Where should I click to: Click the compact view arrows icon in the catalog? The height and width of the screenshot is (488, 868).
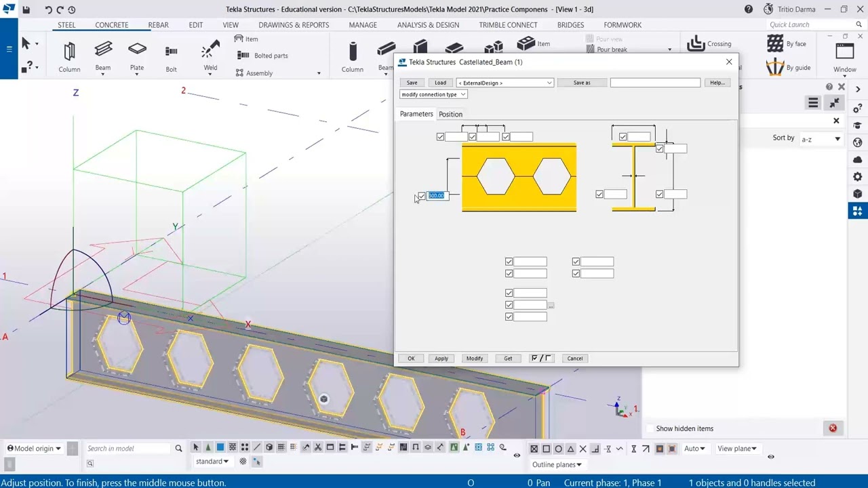click(834, 103)
